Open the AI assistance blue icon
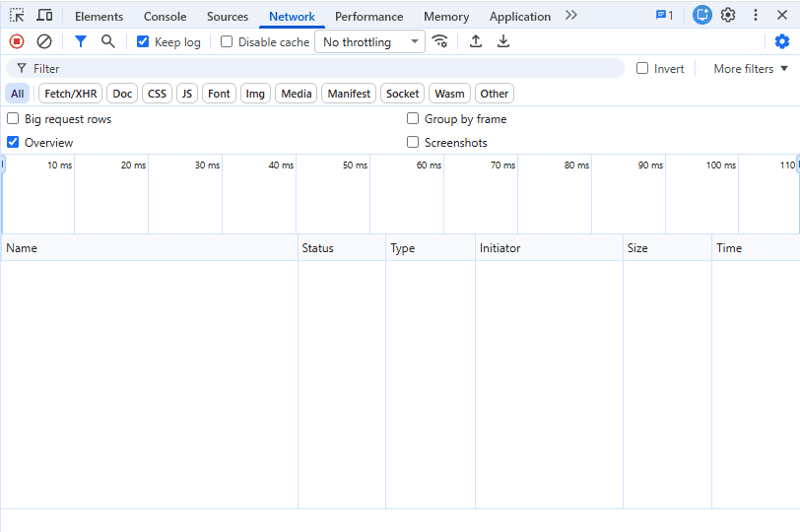 click(702, 15)
